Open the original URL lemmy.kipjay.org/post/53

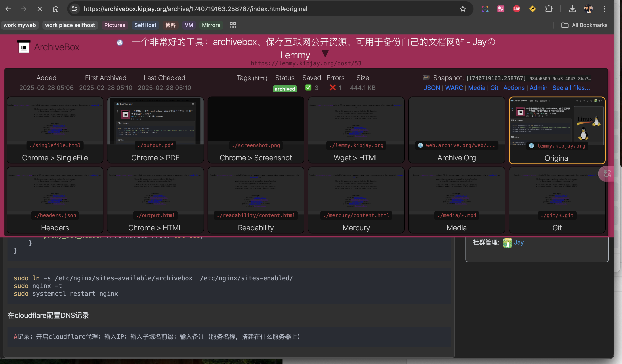306,63
